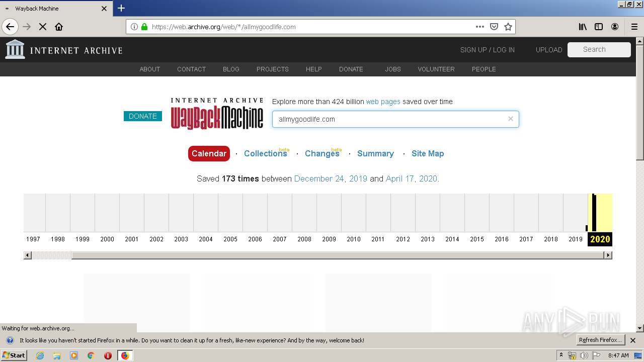Screen dimensions: 644x362
Task: Click SIGN UP / LOG IN
Action: tap(488, 50)
